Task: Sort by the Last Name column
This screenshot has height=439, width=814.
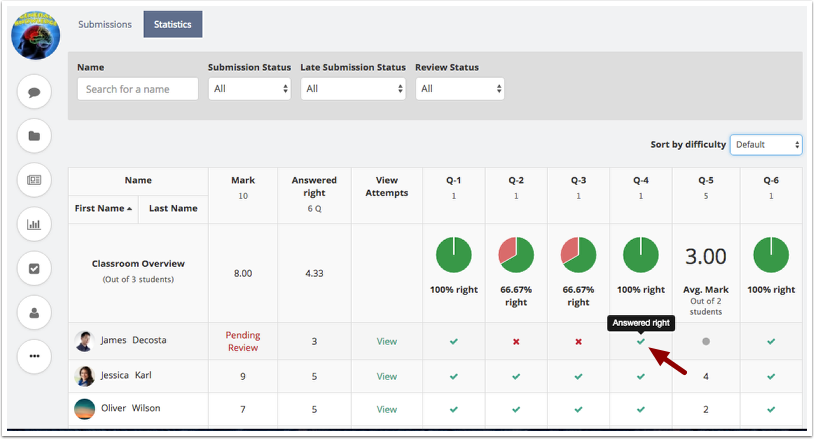Action: click(x=173, y=208)
